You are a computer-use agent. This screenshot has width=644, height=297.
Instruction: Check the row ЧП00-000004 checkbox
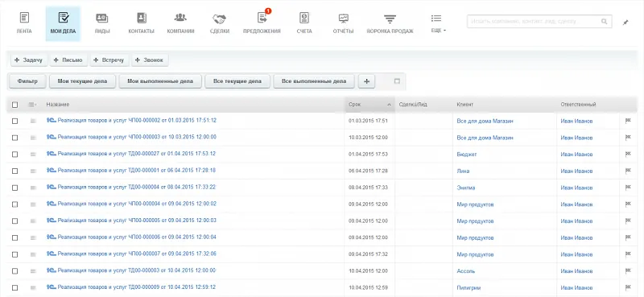click(x=14, y=204)
